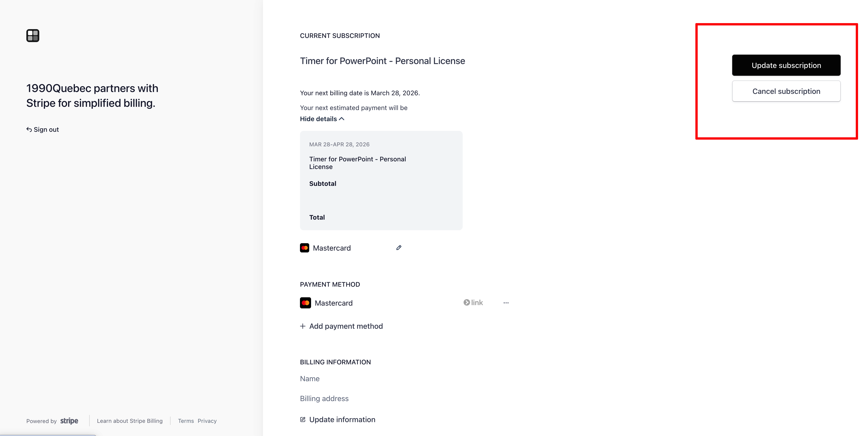Viewport: 868px width, 436px height.
Task: Click Sign out
Action: point(46,129)
